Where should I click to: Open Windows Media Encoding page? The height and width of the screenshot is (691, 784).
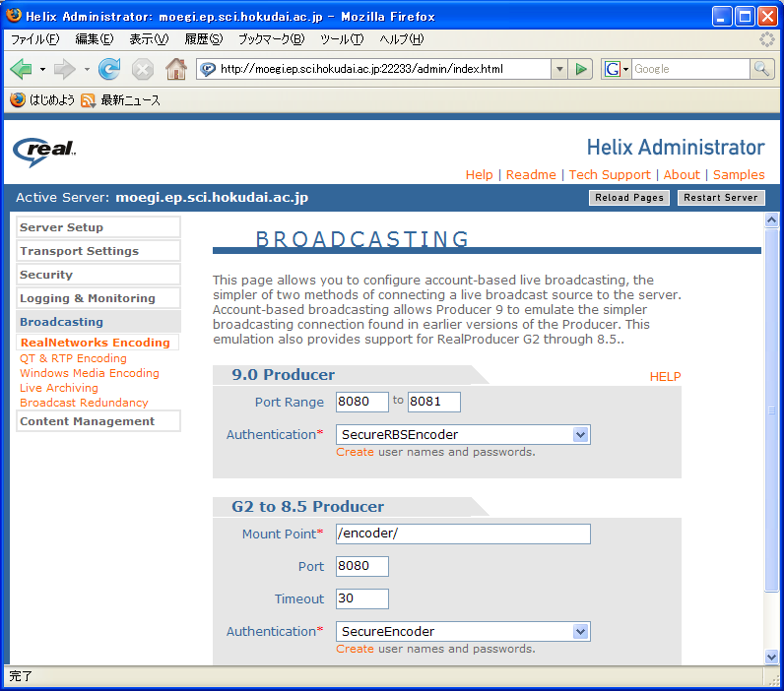[90, 373]
